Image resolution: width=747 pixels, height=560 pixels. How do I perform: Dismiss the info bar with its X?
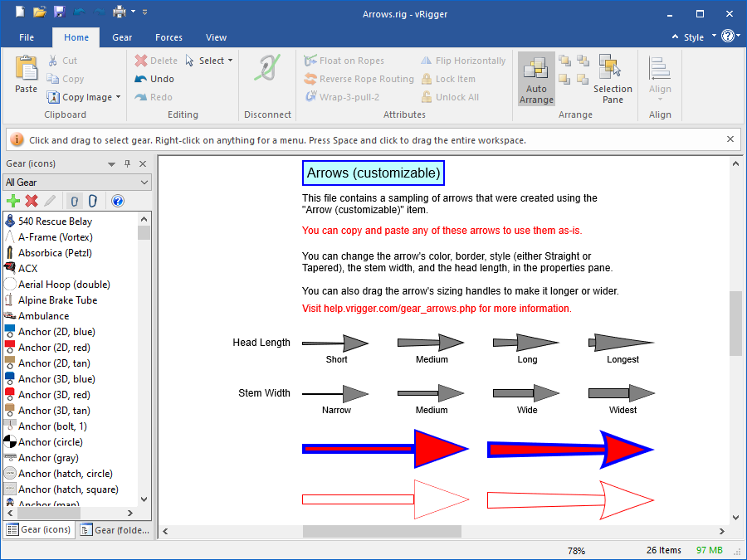[x=730, y=139]
